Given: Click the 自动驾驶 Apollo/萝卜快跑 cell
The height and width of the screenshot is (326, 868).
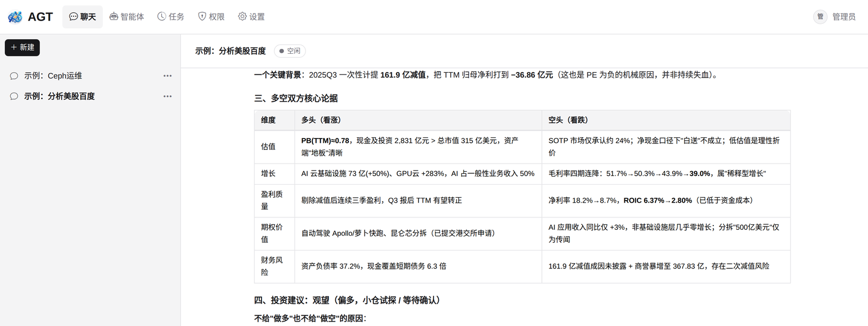Looking at the screenshot, I should (x=418, y=234).
